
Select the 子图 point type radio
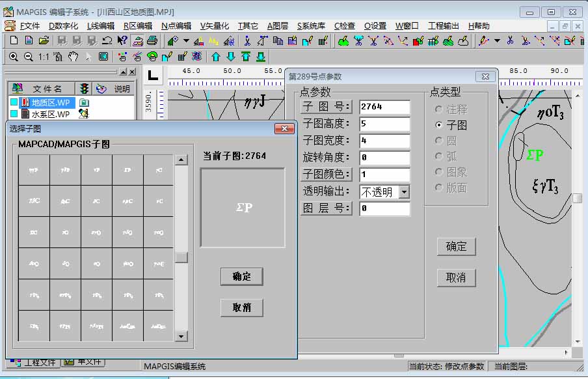point(439,125)
